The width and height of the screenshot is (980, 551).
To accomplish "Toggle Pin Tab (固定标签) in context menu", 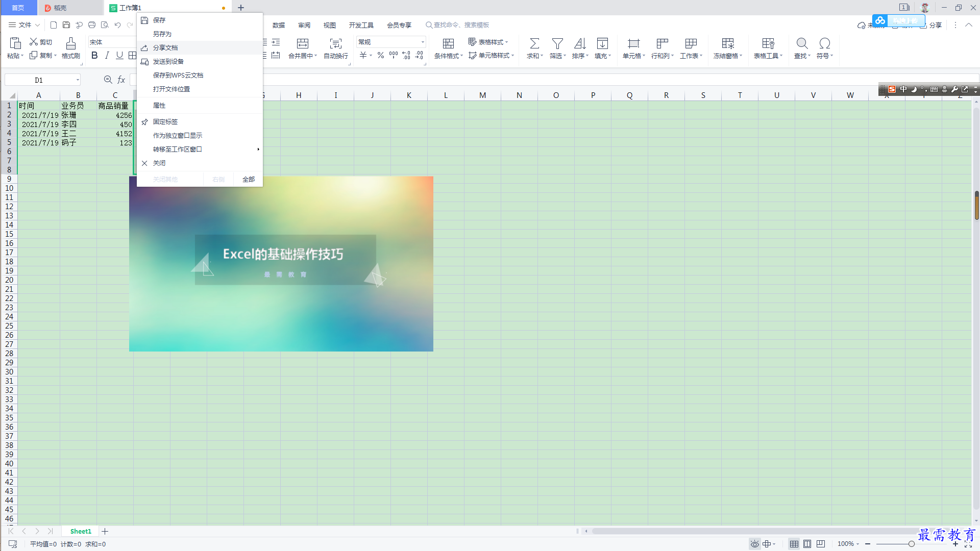I will click(200, 121).
